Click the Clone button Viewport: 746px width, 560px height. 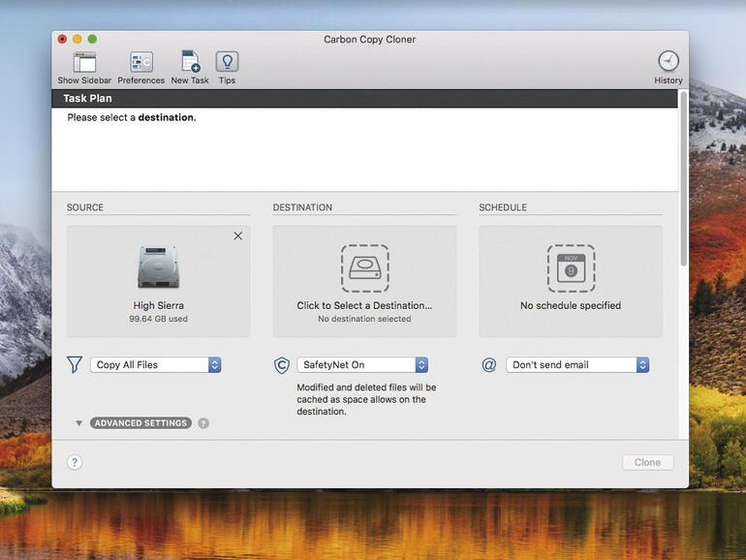coord(647,462)
